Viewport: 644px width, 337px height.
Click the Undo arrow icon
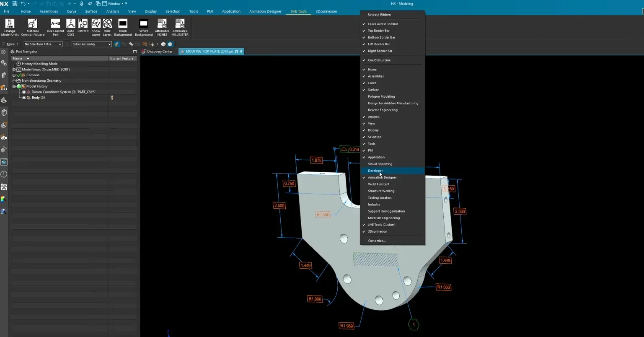tap(23, 4)
